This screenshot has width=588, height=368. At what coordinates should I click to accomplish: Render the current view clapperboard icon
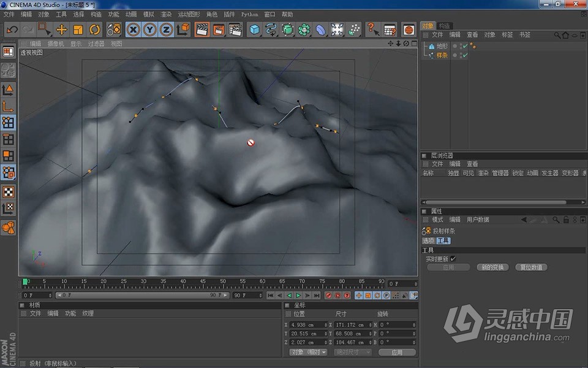tap(202, 29)
